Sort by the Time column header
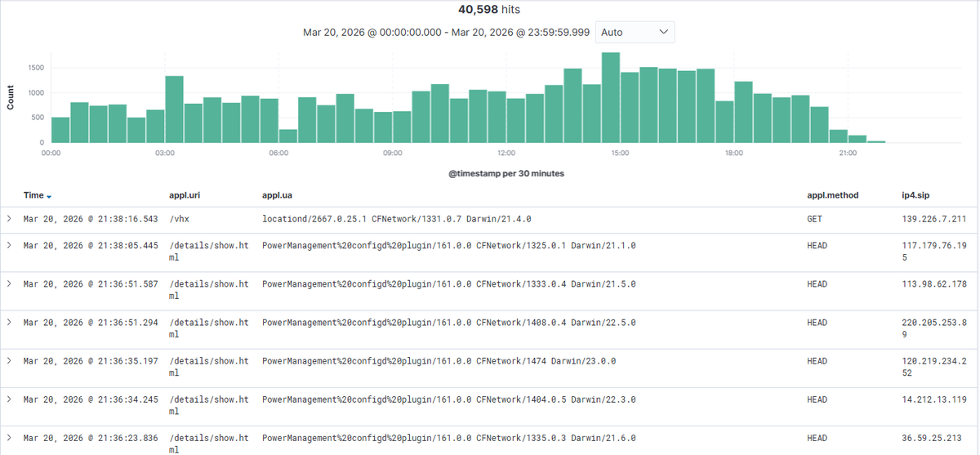This screenshot has width=980, height=455. click(33, 195)
